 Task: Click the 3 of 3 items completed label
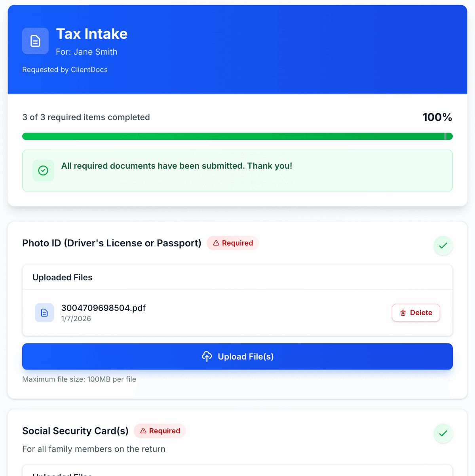pyautogui.click(x=86, y=117)
